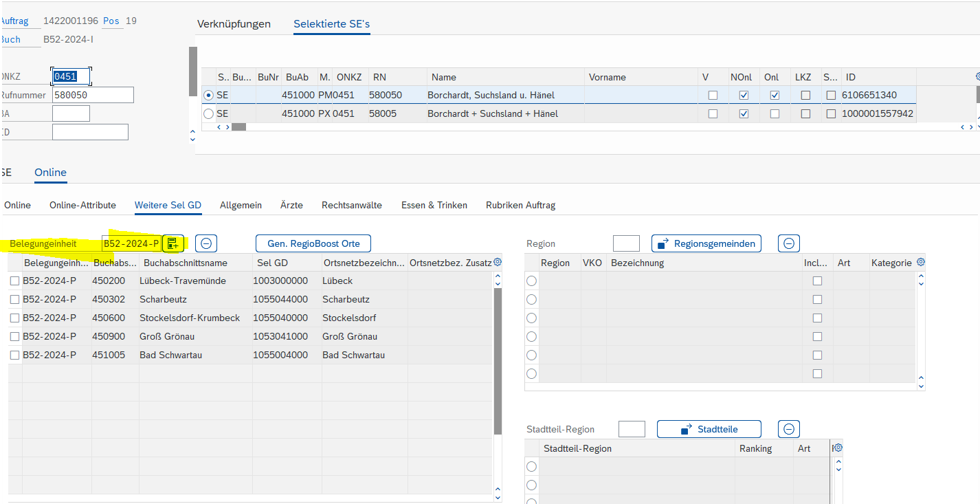The height and width of the screenshot is (504, 980).
Task: Open the Online-Attribute tab
Action: pyautogui.click(x=82, y=205)
